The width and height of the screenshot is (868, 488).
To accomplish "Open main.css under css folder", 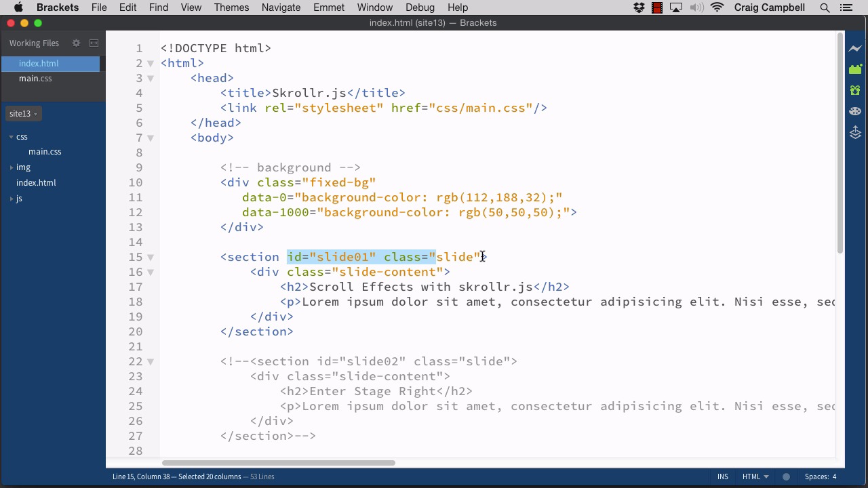I will [45, 152].
